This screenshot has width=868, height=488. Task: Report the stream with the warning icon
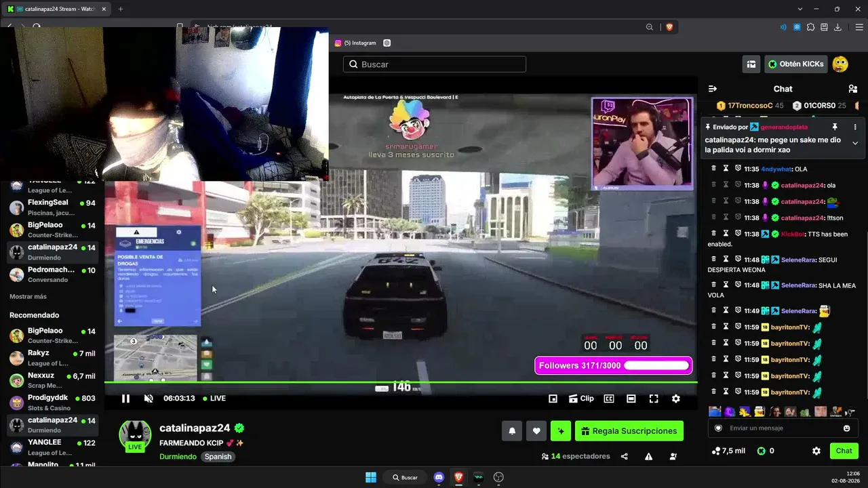648,457
